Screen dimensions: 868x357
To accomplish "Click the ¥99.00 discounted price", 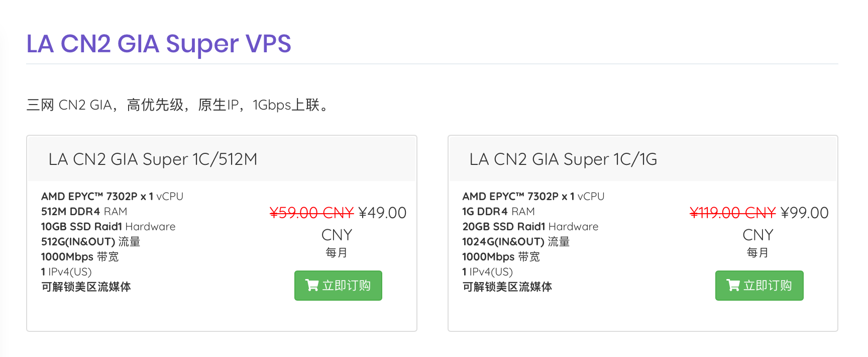I will pyautogui.click(x=804, y=213).
